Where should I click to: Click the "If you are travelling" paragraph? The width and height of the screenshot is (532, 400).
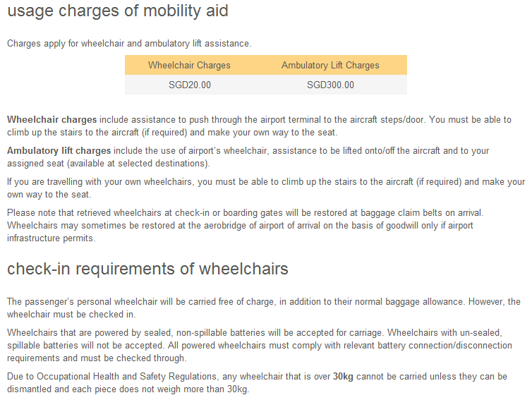(265, 182)
